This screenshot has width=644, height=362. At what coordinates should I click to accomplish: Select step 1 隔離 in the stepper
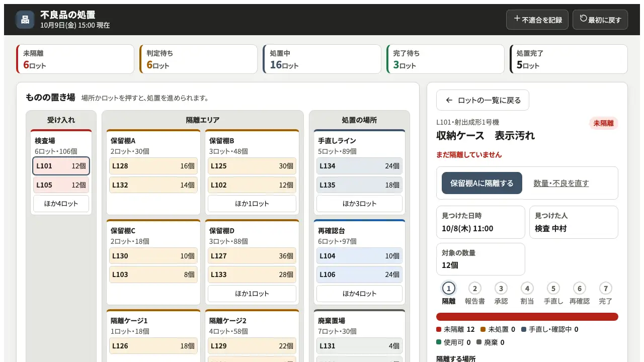tap(449, 294)
